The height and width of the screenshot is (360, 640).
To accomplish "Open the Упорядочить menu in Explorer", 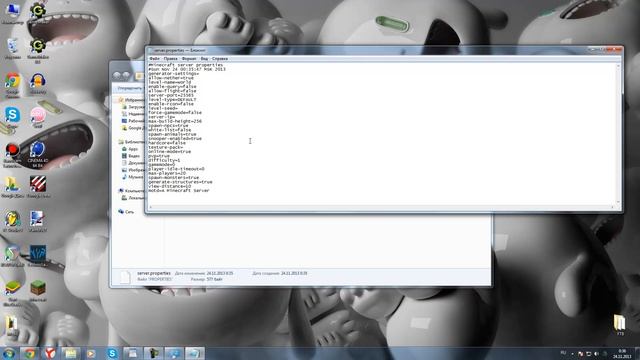I will click(x=130, y=88).
